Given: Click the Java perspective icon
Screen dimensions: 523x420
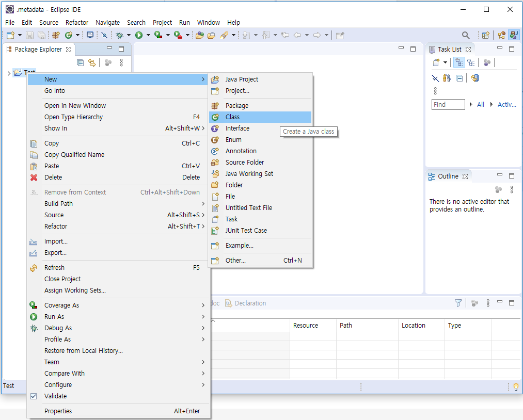Looking at the screenshot, I should pos(514,35).
